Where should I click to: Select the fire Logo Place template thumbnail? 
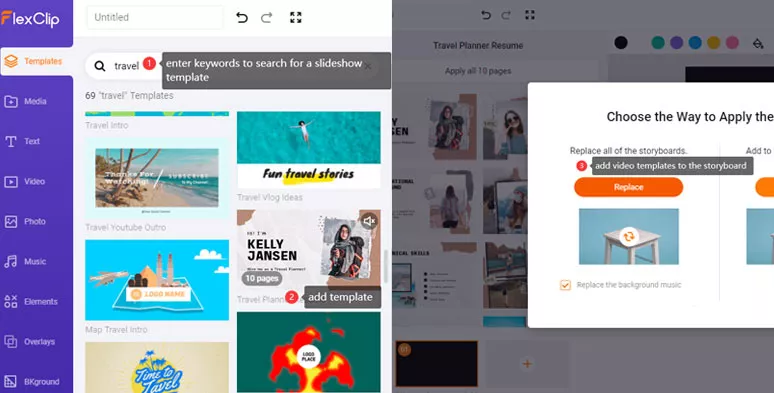[309, 352]
